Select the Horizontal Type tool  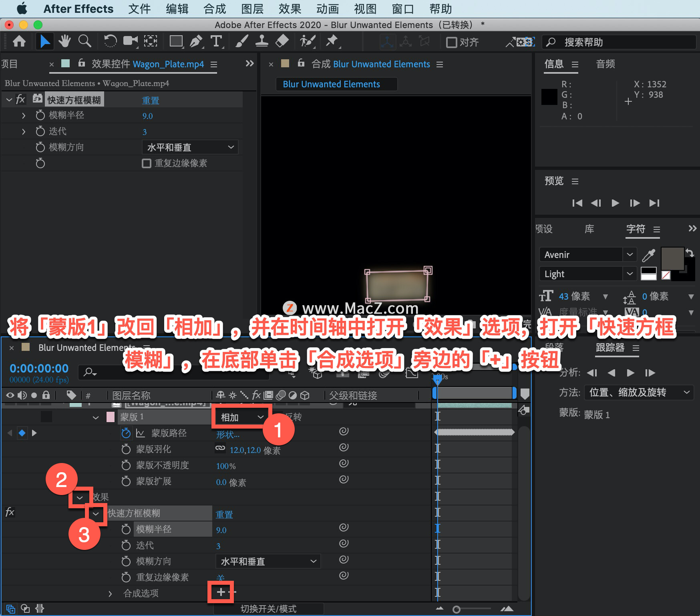pyautogui.click(x=216, y=41)
